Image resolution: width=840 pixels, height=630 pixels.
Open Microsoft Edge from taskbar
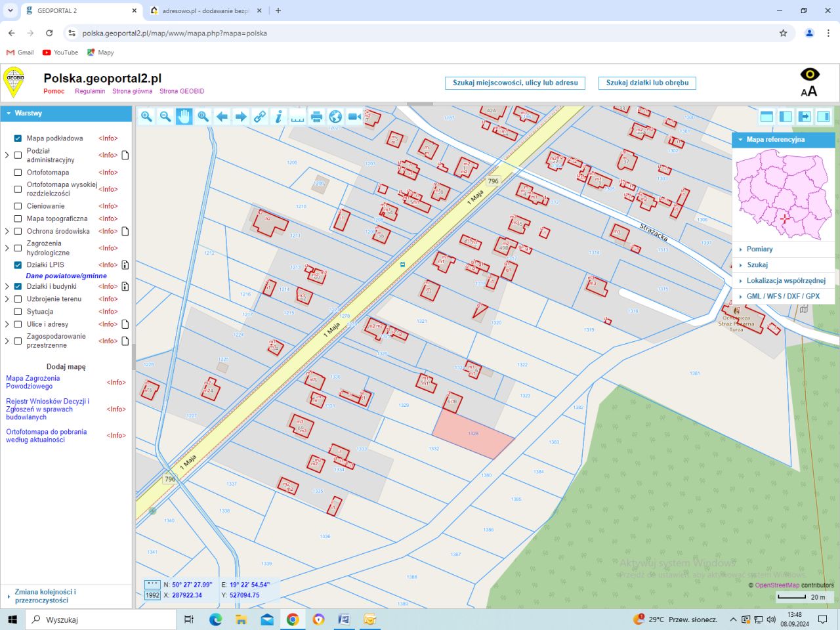pos(215,619)
